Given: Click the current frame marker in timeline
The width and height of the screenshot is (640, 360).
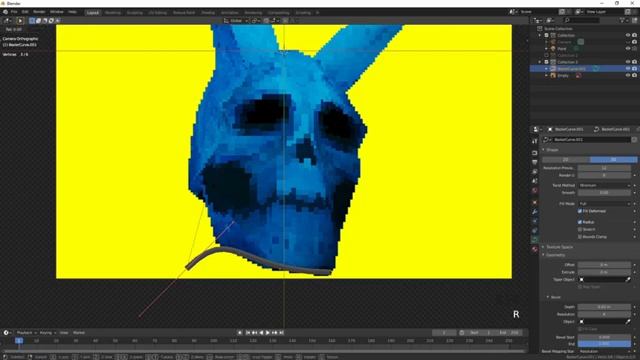Looking at the screenshot, I should pos(19,340).
